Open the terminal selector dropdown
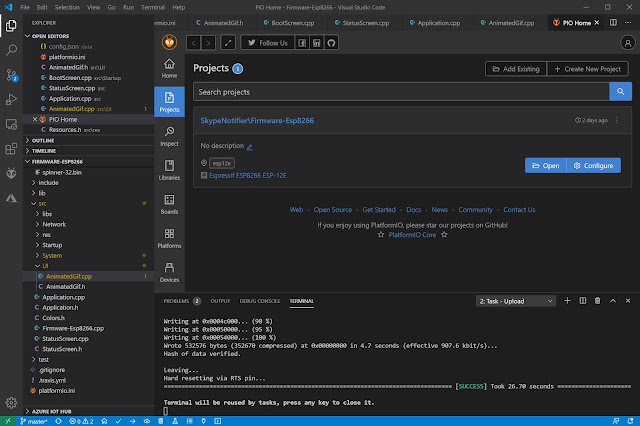The width and height of the screenshot is (640, 426). coord(516,301)
